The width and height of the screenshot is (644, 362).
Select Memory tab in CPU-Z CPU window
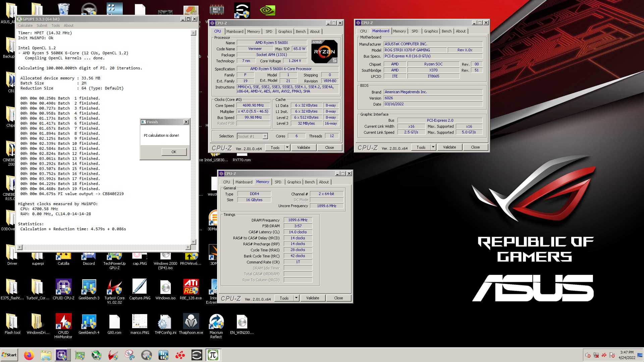tap(254, 32)
